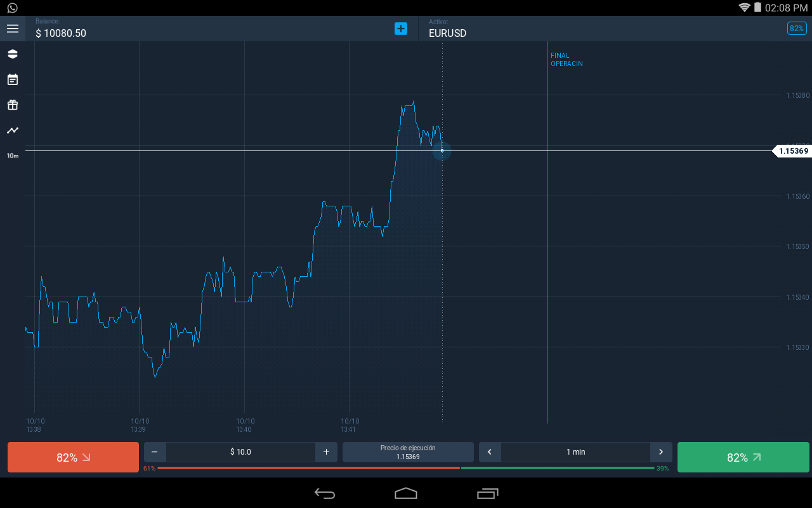The height and width of the screenshot is (508, 812).
Task: Open the economic calendar icon
Action: [13, 79]
